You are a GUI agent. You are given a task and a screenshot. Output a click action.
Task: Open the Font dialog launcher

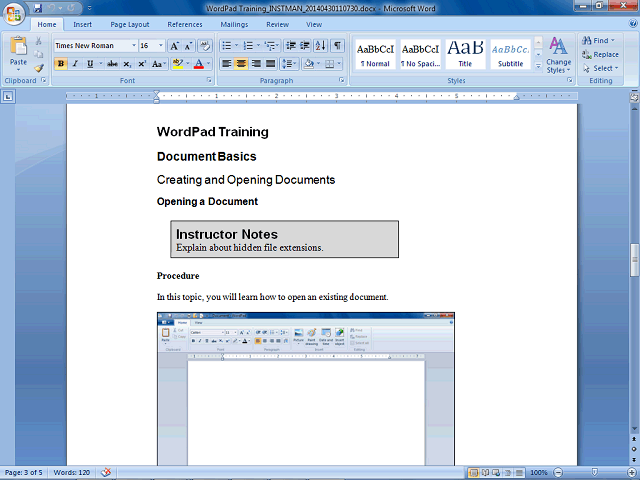209,80
